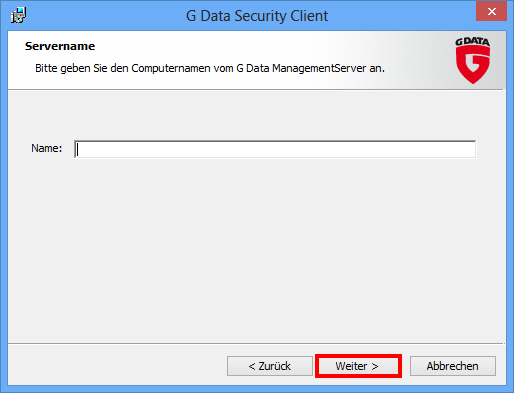Click the Name: label

pyautogui.click(x=47, y=148)
